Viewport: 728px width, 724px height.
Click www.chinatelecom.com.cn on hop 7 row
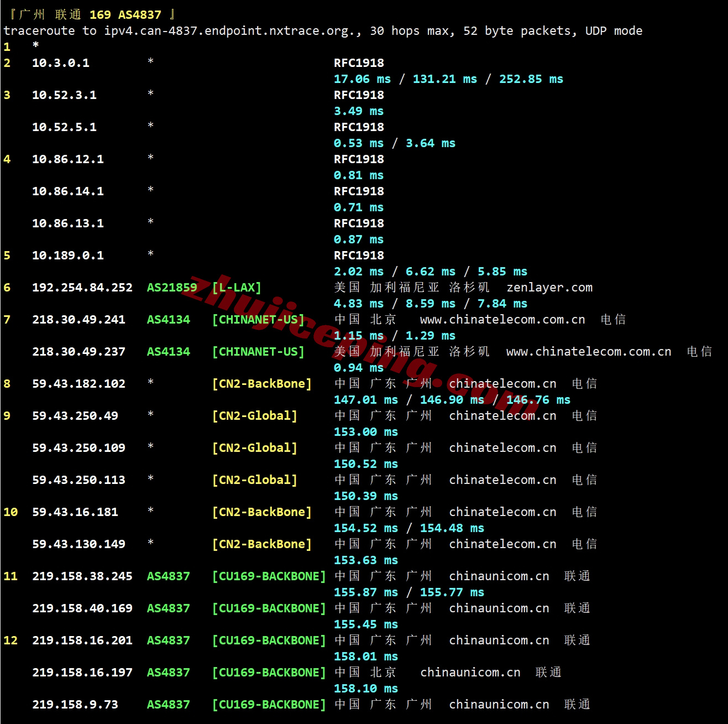(x=502, y=320)
